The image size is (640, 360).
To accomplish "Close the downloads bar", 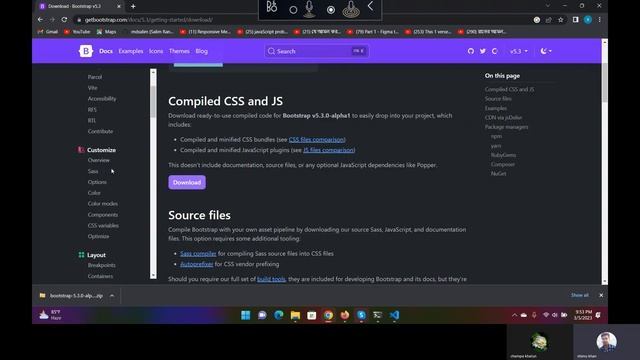I will click(x=601, y=295).
